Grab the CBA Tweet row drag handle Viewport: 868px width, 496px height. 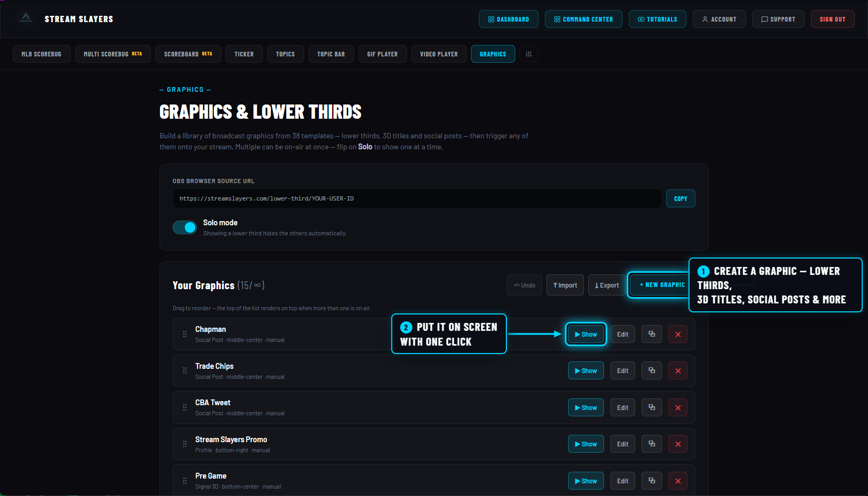pos(185,407)
